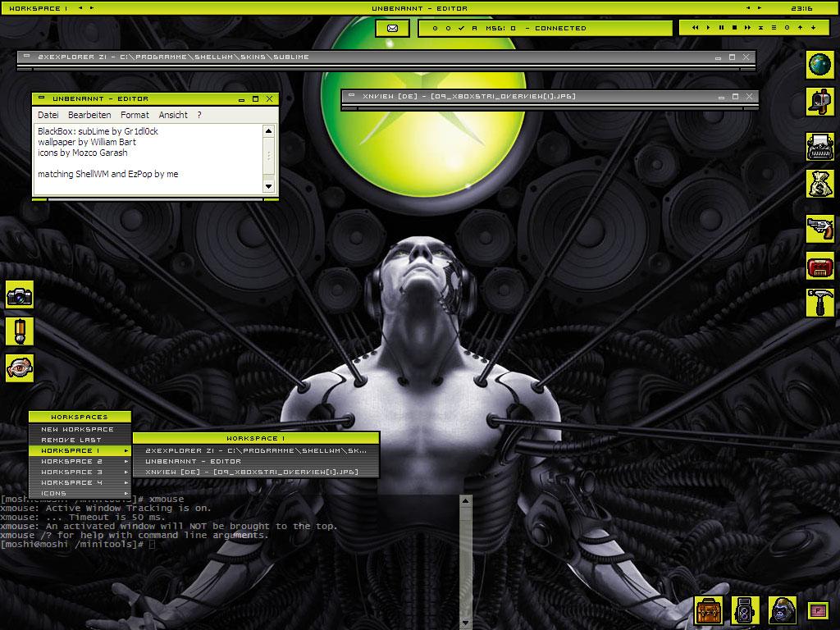Screen dimensions: 840x630
Task: Click the terminal scrollbar down arrow
Action: [x=466, y=623]
